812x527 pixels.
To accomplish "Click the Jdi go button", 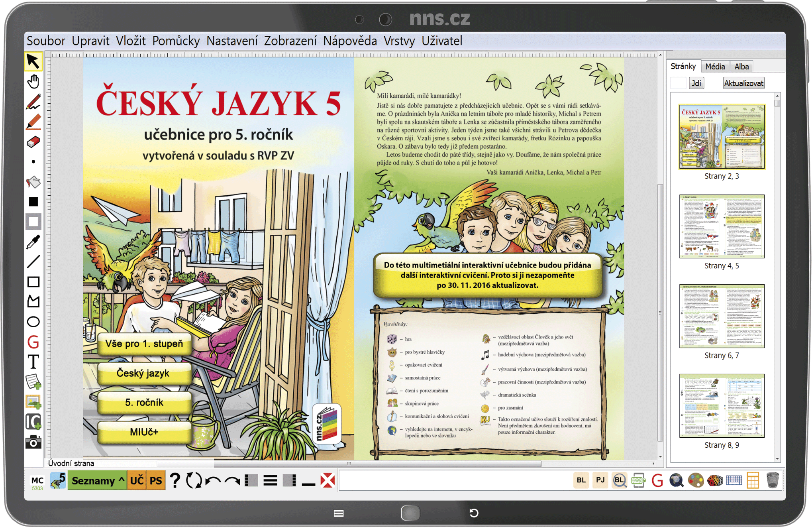I will (x=696, y=83).
